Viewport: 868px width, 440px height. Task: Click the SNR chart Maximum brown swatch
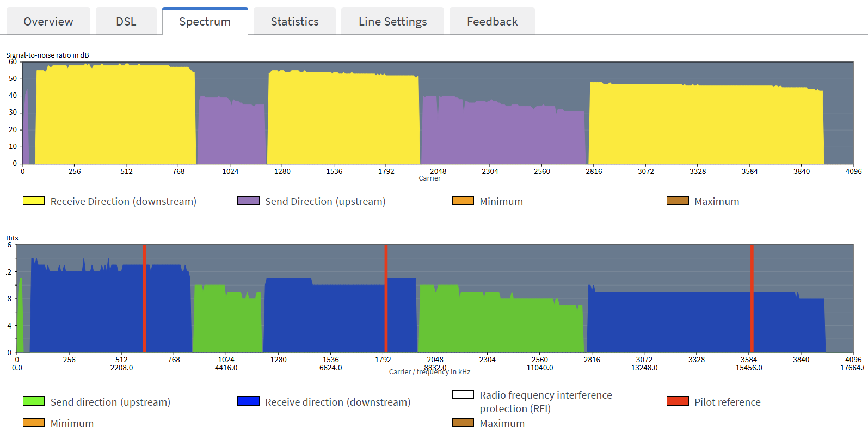(x=678, y=201)
